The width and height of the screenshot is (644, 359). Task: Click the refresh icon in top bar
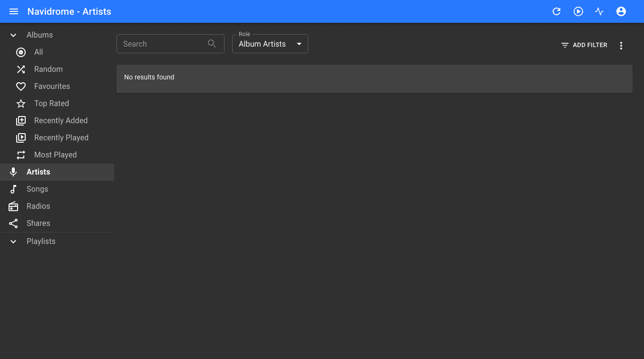click(556, 11)
